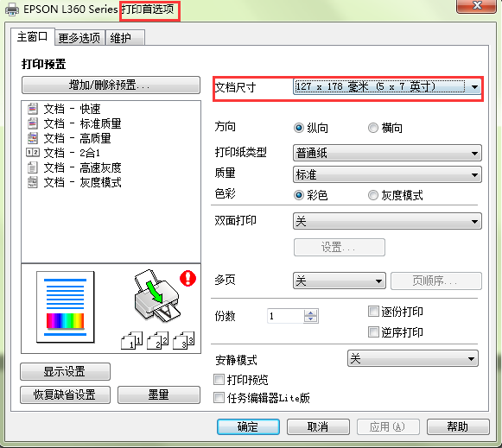The width and height of the screenshot is (502, 448).
Task: Choose the 文档 - 高速灰度 preset icon
Action: point(32,167)
